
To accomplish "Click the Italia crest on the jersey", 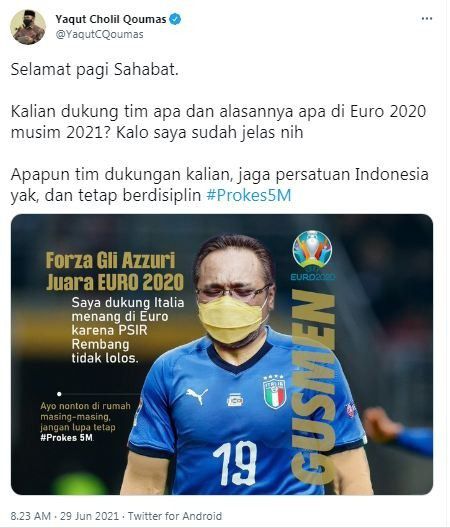I will coord(275,392).
